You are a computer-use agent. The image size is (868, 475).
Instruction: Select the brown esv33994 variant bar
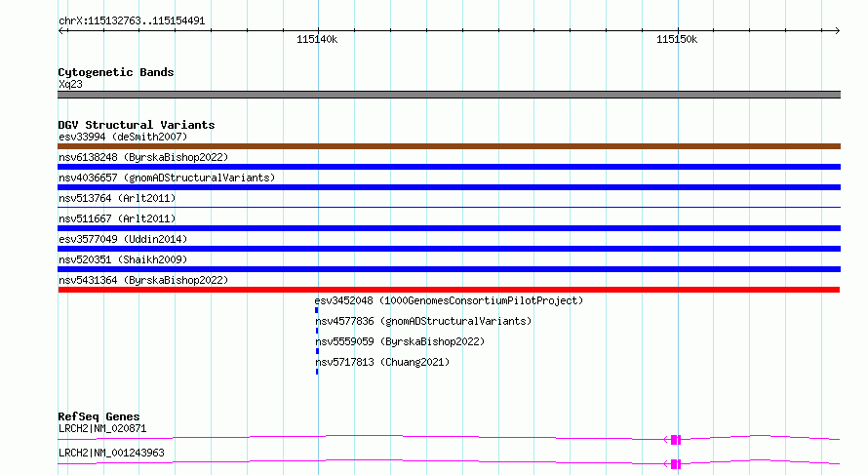click(449, 146)
